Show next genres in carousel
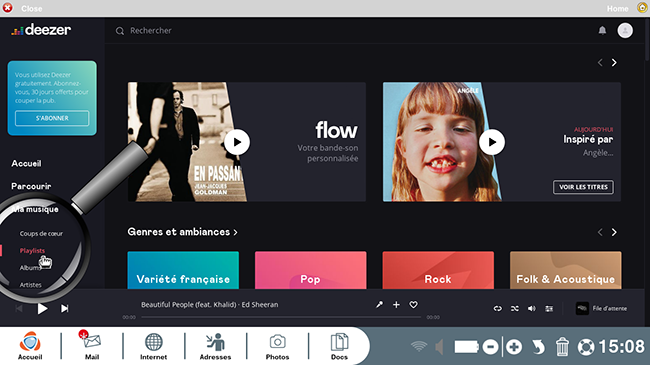The height and width of the screenshot is (365, 650). click(x=614, y=232)
